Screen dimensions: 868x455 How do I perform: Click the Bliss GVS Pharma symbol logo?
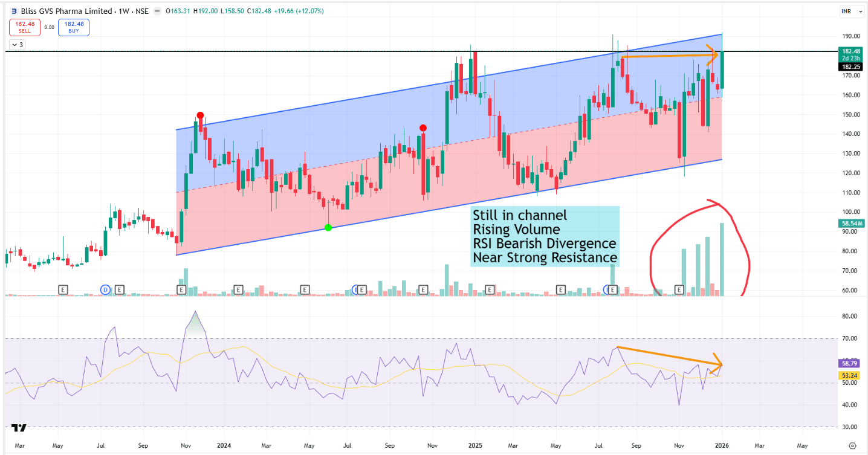(13, 11)
